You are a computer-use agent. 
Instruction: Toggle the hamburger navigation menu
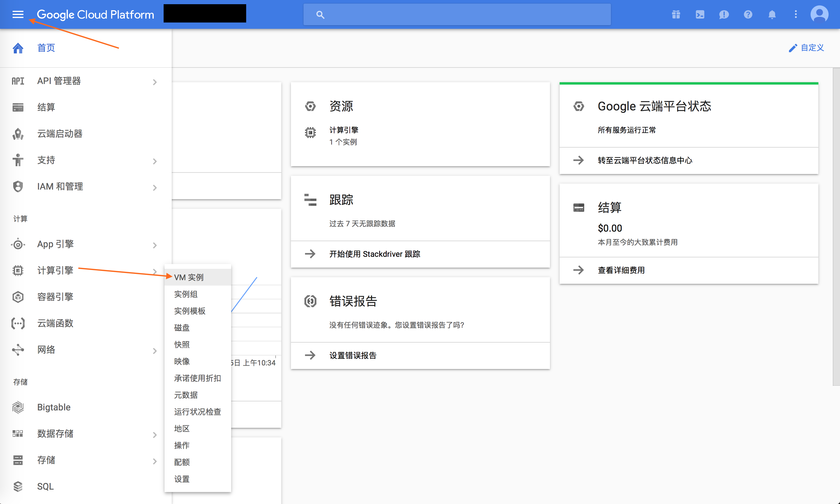18,14
